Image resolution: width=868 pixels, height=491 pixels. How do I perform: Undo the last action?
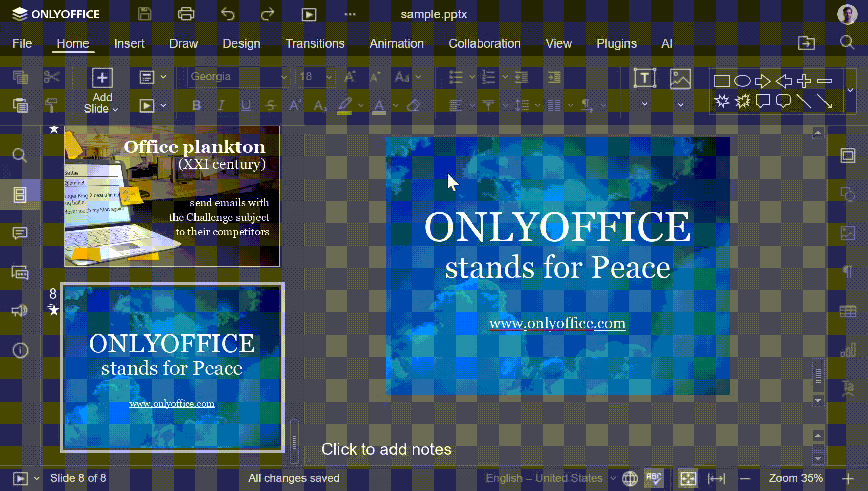tap(227, 14)
